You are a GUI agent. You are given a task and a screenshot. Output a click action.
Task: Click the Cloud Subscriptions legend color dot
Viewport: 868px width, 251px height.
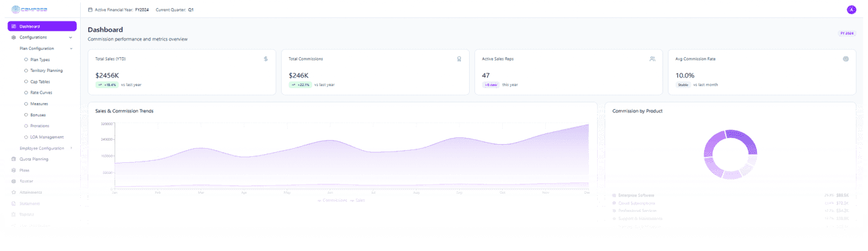click(x=614, y=203)
